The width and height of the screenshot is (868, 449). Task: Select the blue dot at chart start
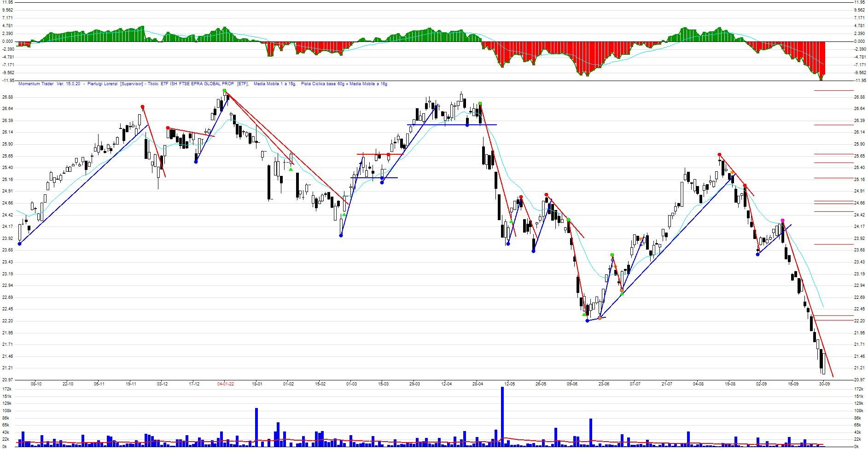click(19, 244)
